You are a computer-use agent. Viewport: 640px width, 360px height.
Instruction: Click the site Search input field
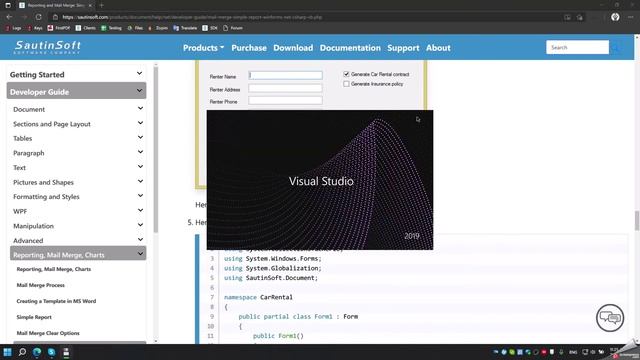tap(577, 47)
